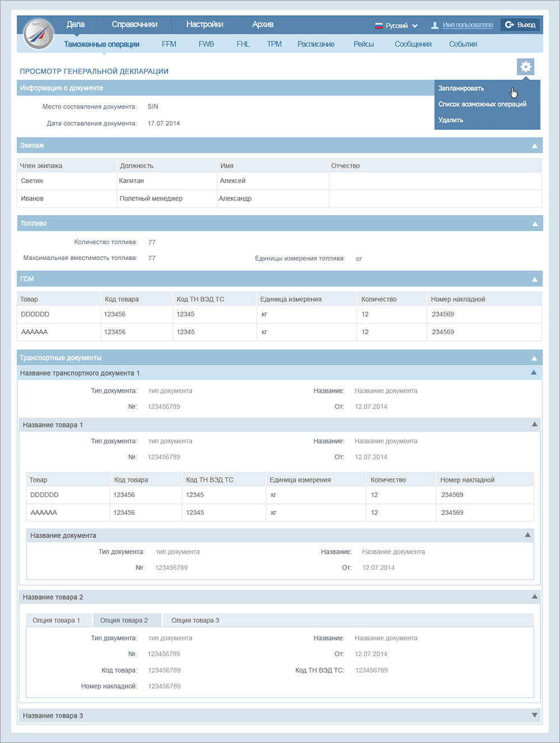Choose Запланировать from the dropdown menu

[461, 88]
